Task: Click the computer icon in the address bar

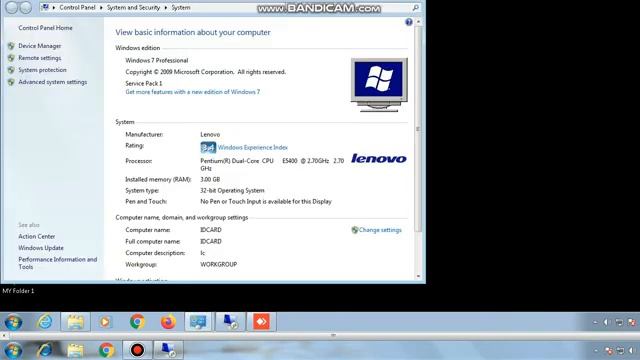Action: click(x=45, y=7)
